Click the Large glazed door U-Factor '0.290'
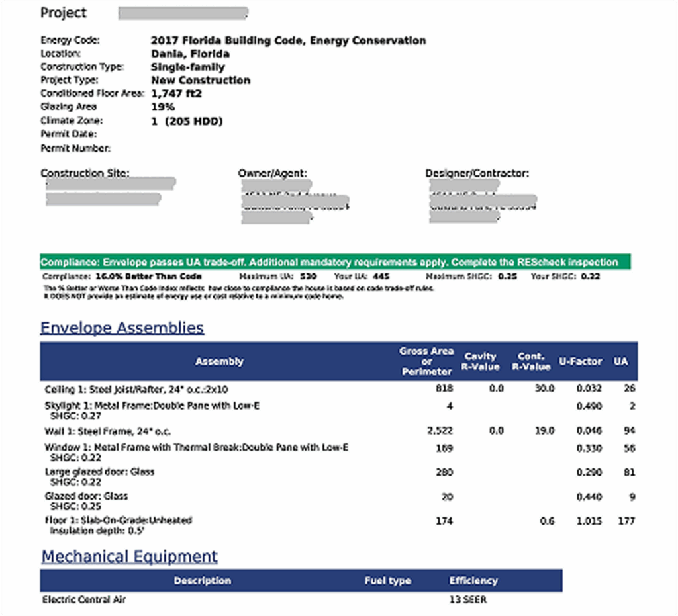Viewport: 678px width, 616px height. (589, 472)
